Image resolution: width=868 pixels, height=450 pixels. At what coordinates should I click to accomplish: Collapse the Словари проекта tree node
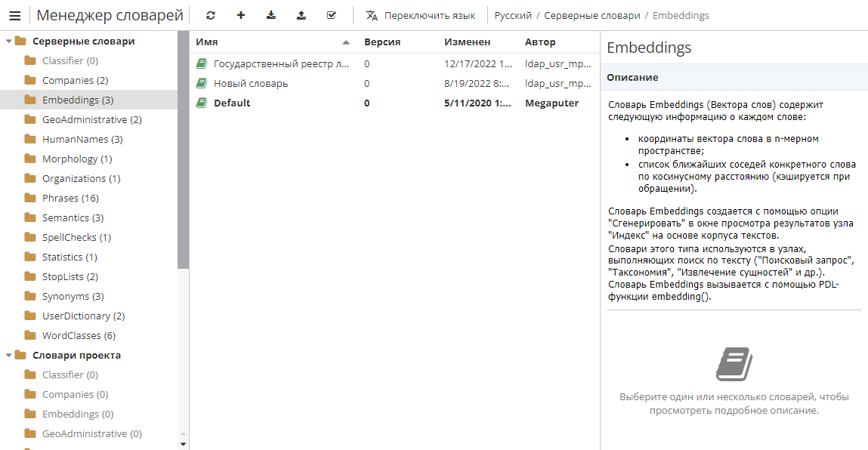[x=8, y=356]
